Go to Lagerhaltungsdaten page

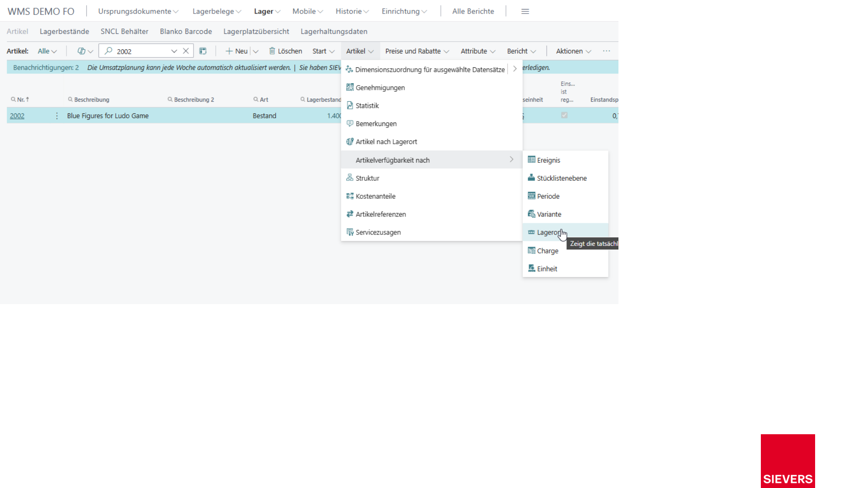click(334, 31)
